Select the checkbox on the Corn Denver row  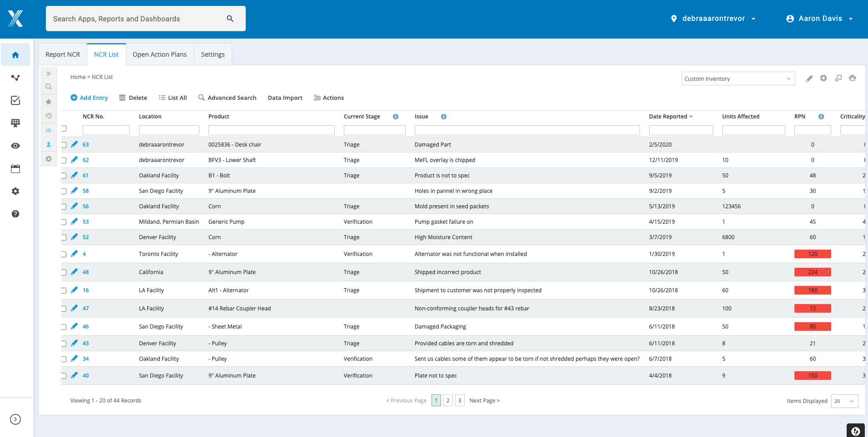tap(64, 237)
